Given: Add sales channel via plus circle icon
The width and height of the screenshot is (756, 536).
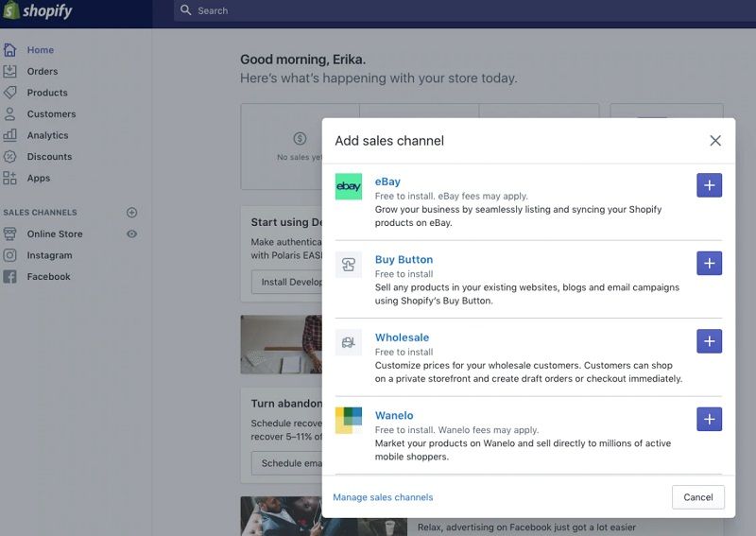Looking at the screenshot, I should click(131, 213).
